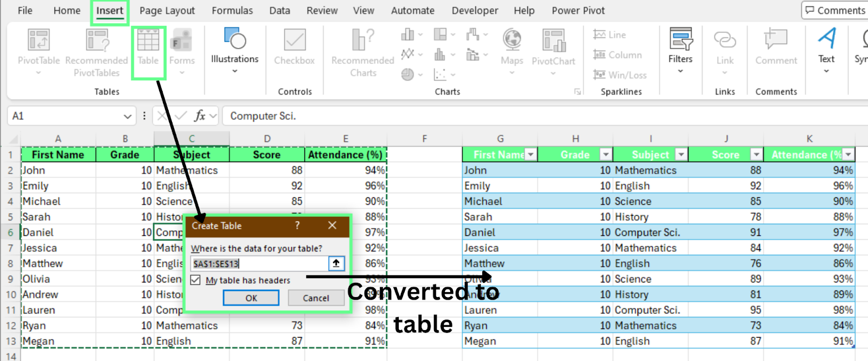This screenshot has width=868, height=361.
Task: Click the Forms icon
Action: coord(182,40)
